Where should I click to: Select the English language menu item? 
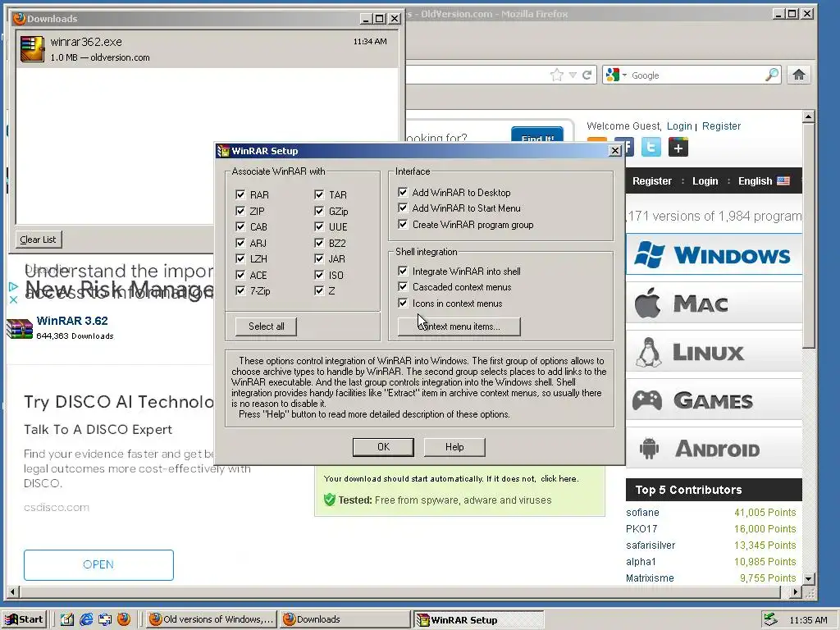pyautogui.click(x=764, y=181)
